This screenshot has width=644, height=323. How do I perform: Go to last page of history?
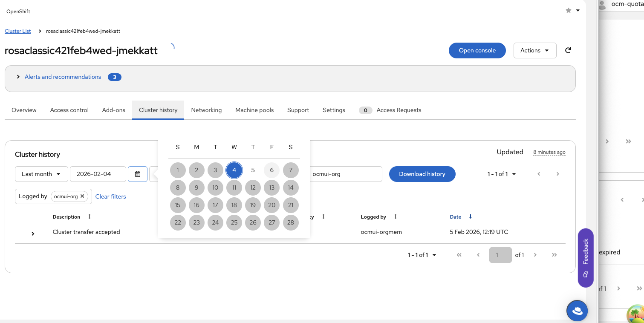554,255
